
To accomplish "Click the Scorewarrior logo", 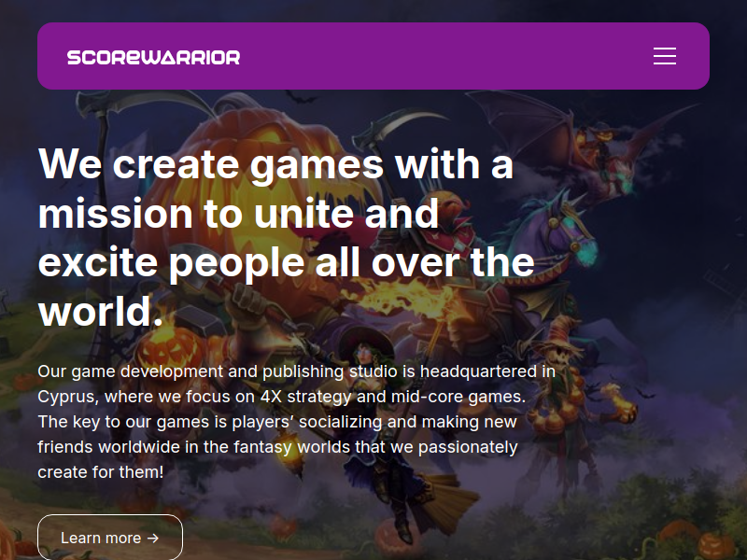I will [x=153, y=57].
